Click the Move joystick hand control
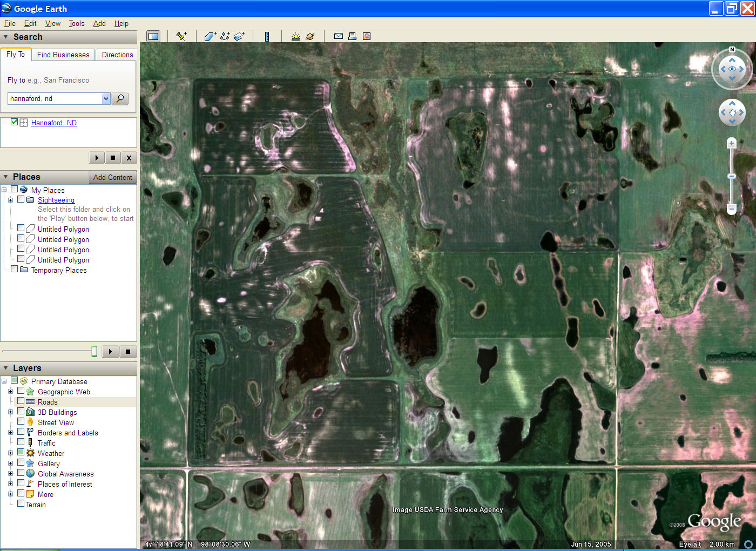756x551 pixels. [x=732, y=112]
